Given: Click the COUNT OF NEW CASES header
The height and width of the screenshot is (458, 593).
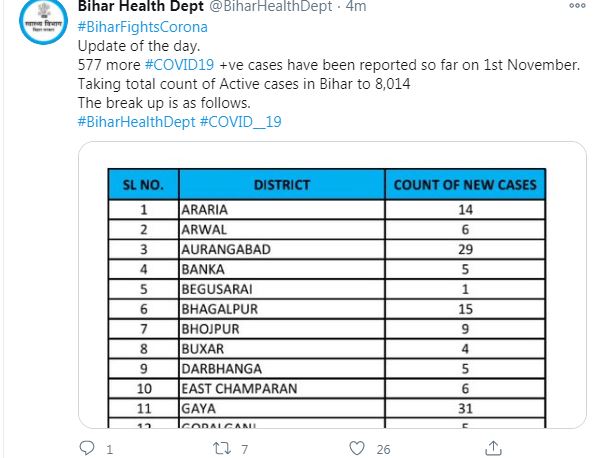Looking at the screenshot, I should click(x=465, y=185).
